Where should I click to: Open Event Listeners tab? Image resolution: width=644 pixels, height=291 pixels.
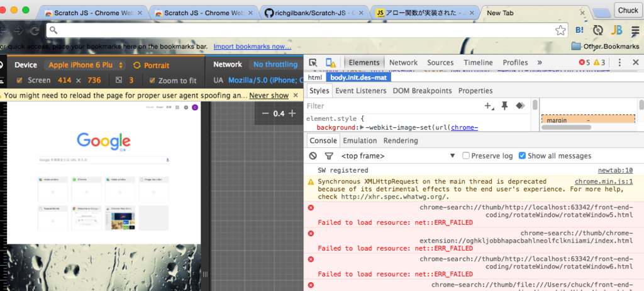(x=360, y=91)
